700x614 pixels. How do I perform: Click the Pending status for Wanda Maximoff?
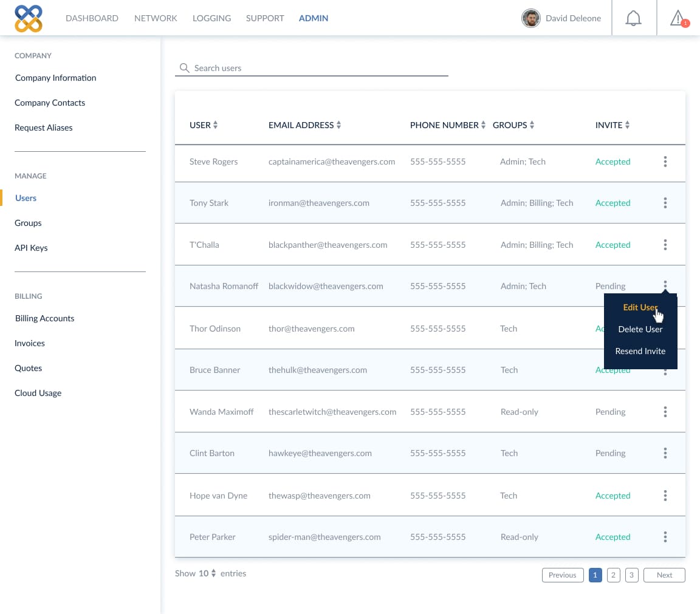pyautogui.click(x=610, y=412)
